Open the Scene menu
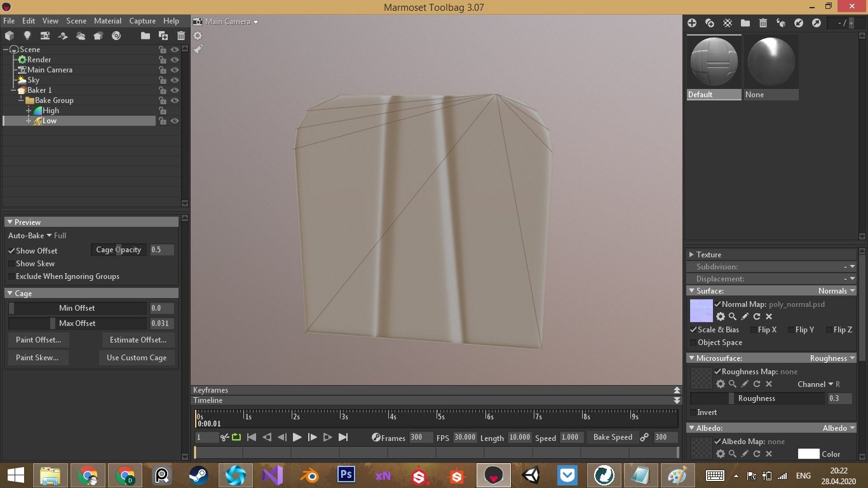The width and height of the screenshot is (868, 488). tap(76, 21)
